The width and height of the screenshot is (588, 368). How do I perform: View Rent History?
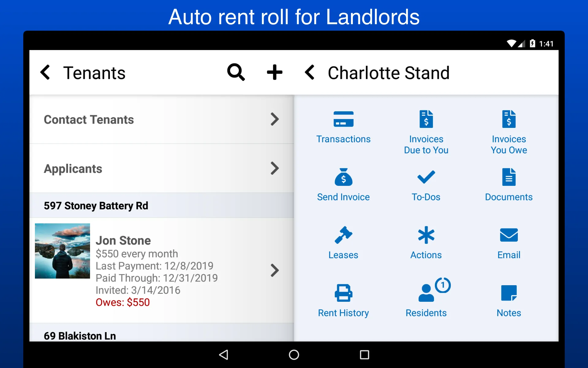[343, 298]
